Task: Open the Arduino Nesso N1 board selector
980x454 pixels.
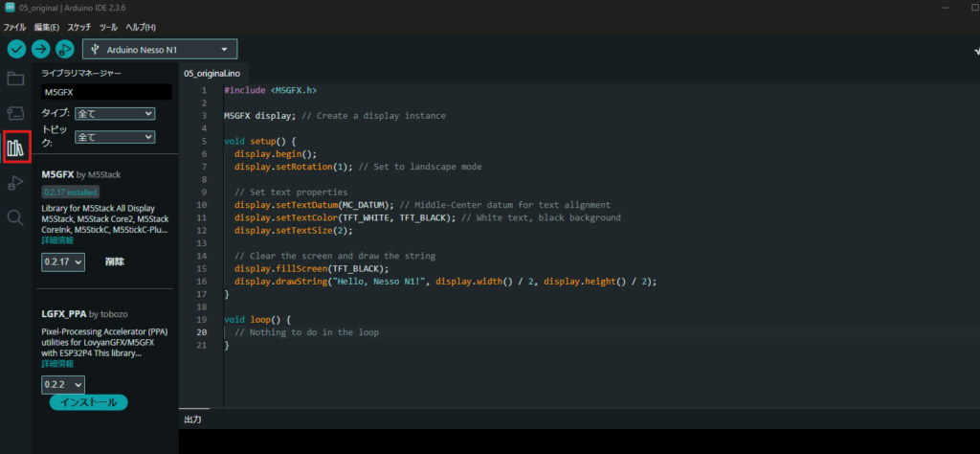Action: click(160, 49)
